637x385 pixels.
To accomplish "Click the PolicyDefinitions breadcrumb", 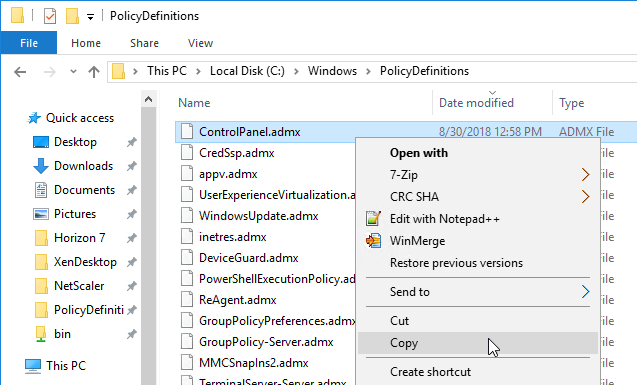I will point(424,71).
